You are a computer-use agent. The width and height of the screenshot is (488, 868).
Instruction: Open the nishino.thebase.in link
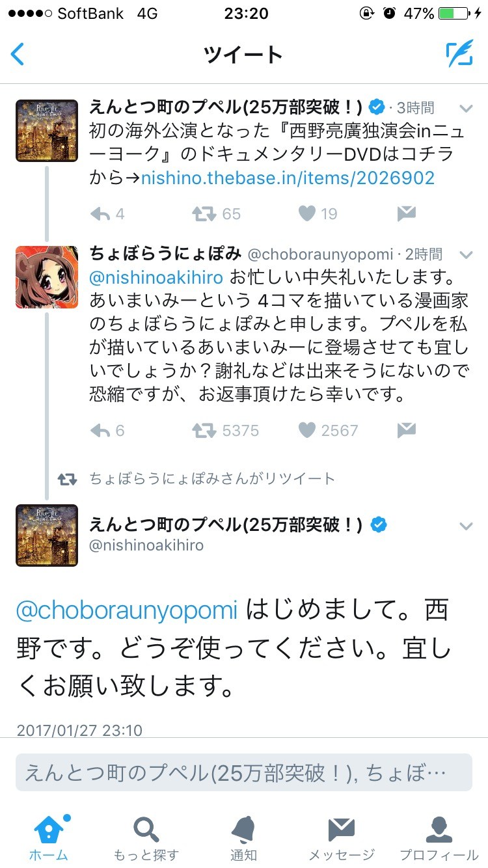(x=288, y=178)
